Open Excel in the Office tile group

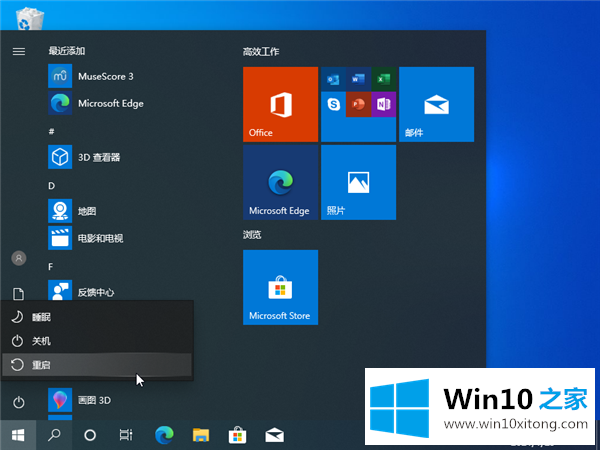click(x=383, y=79)
